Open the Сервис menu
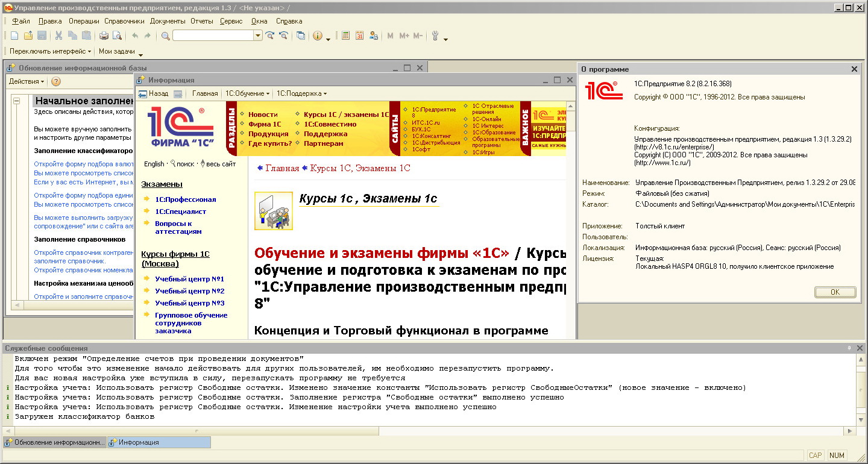868x464 pixels. coord(231,21)
